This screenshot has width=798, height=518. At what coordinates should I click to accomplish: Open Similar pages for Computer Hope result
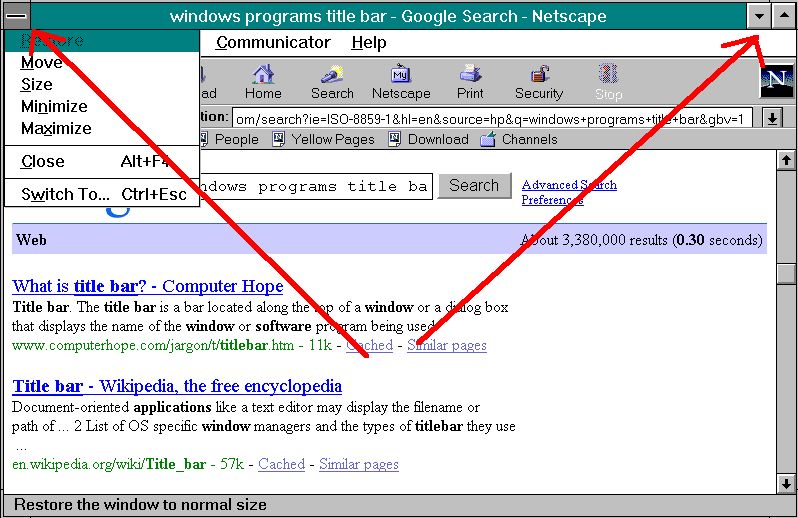coord(446,346)
